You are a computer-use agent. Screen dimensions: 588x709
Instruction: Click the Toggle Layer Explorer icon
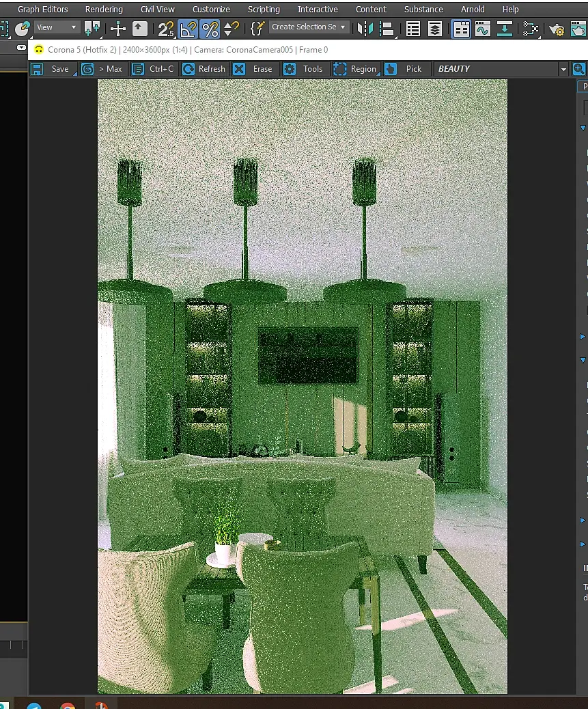(x=435, y=29)
